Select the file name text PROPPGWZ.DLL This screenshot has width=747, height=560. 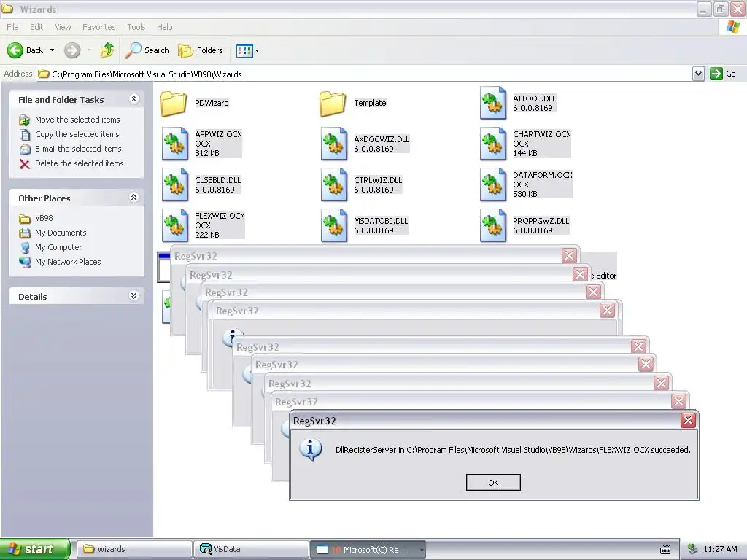pyautogui.click(x=541, y=221)
